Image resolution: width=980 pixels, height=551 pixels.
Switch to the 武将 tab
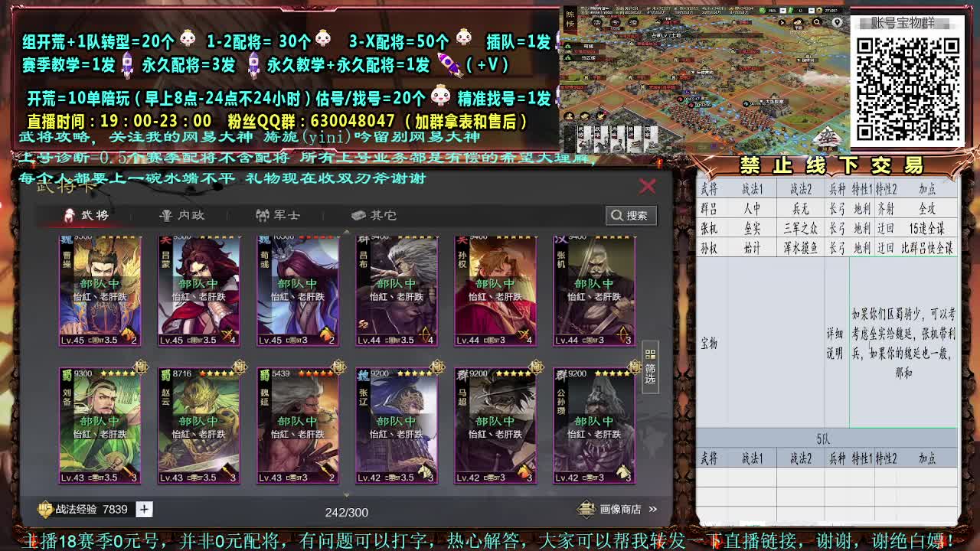pos(87,215)
